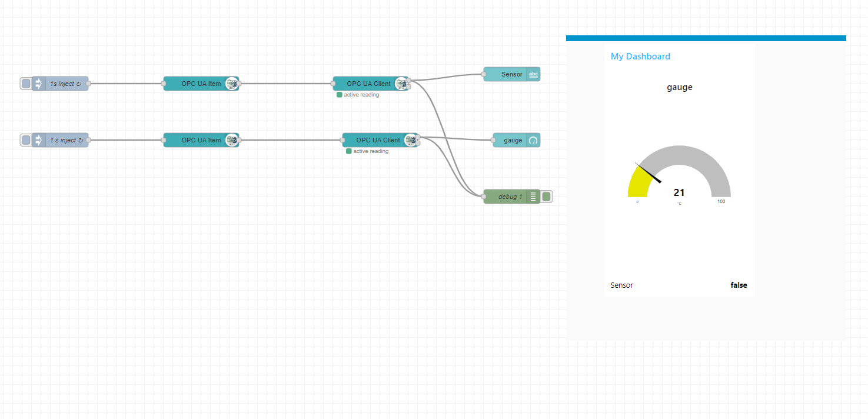The height and width of the screenshot is (419, 868).
Task: Open the My Dashboard title link
Action: pos(640,56)
